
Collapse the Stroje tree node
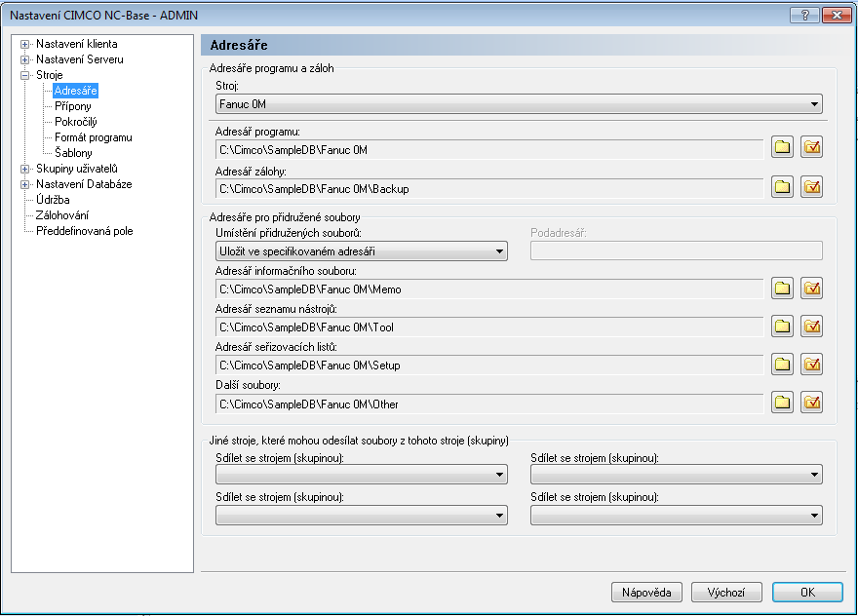tap(24, 75)
